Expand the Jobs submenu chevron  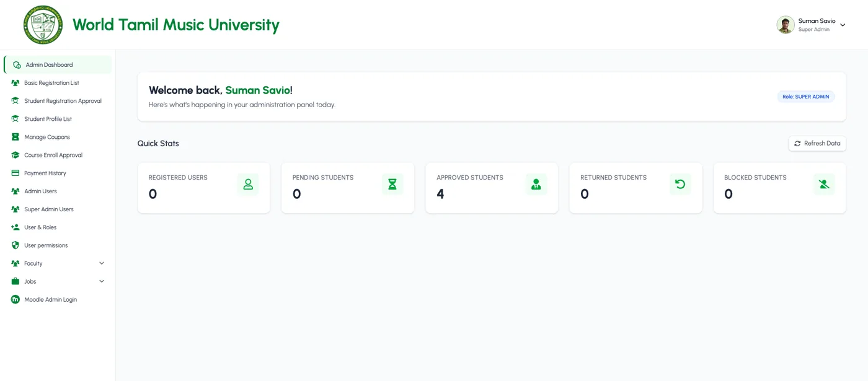point(102,281)
